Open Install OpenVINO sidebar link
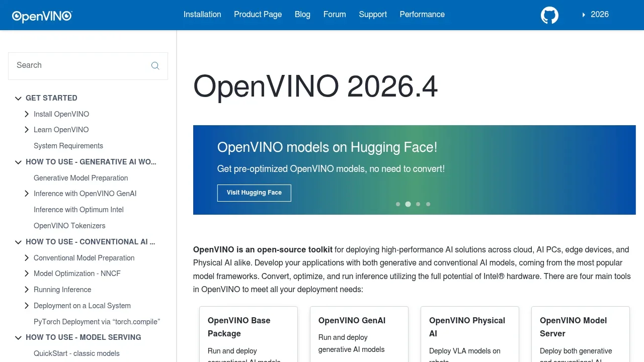This screenshot has height=362, width=644. point(61,114)
